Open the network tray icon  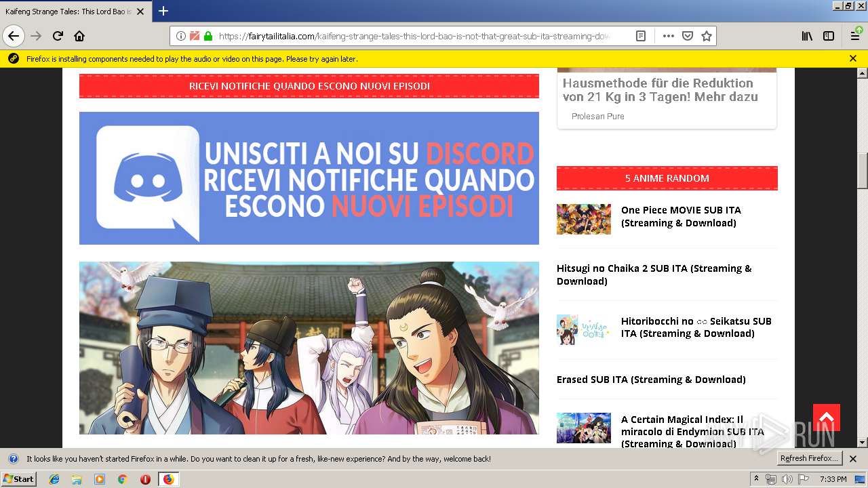click(771, 479)
